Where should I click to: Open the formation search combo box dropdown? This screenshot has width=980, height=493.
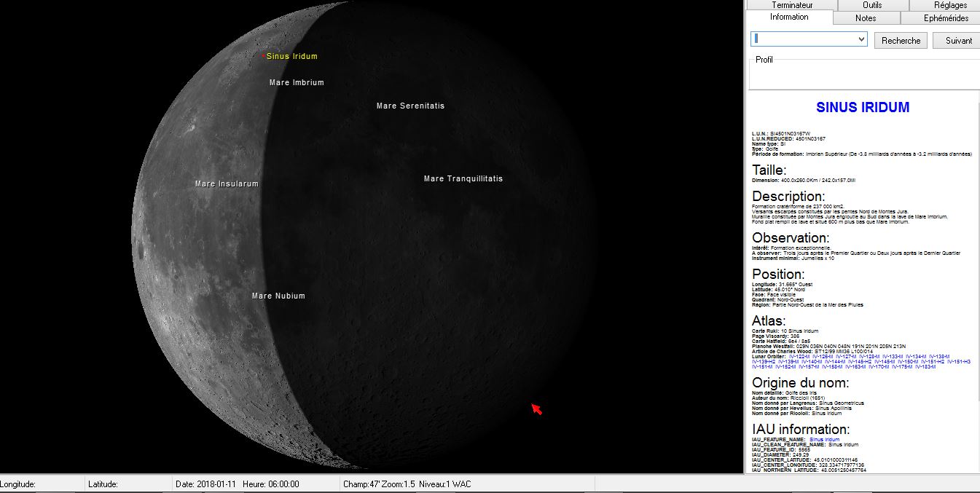click(861, 39)
